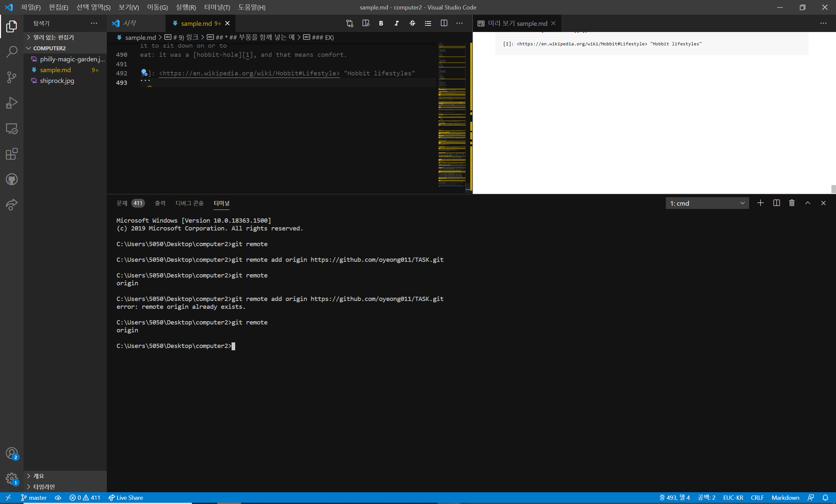The width and height of the screenshot is (836, 504).
Task: Open the 파일(F) menu
Action: coord(31,7)
